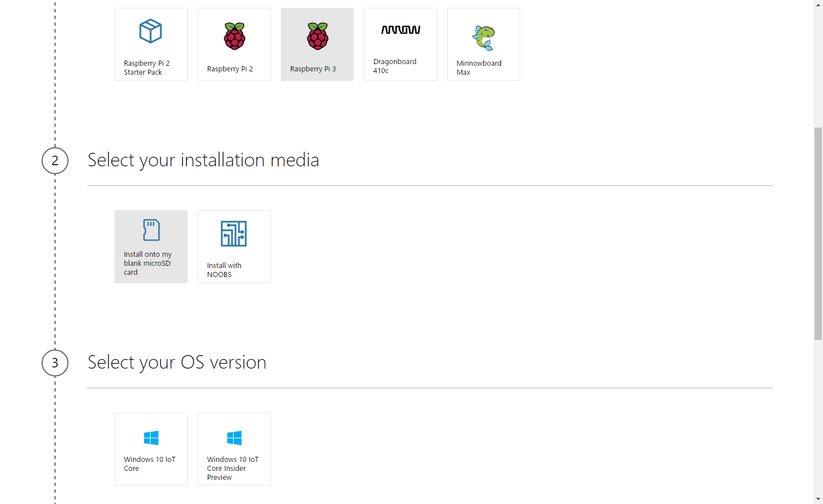
Task: Click the scrollbar down arrow
Action: (818, 499)
